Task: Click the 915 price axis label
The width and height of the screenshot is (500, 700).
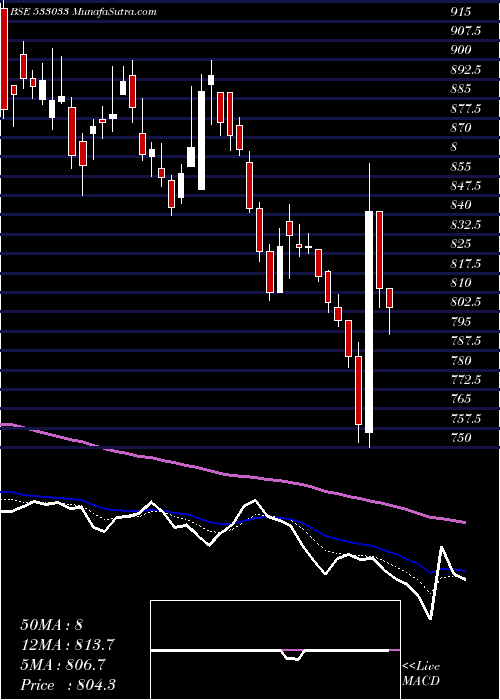Action: click(460, 12)
